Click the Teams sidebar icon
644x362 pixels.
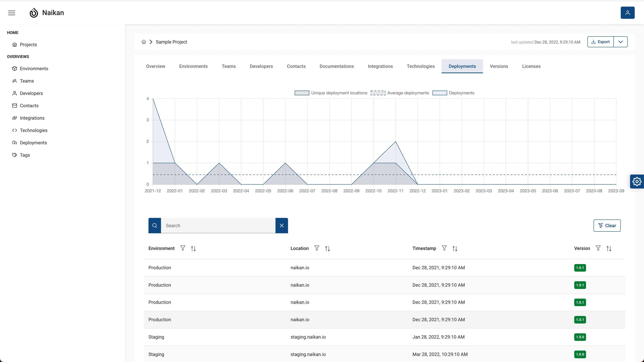pos(15,81)
